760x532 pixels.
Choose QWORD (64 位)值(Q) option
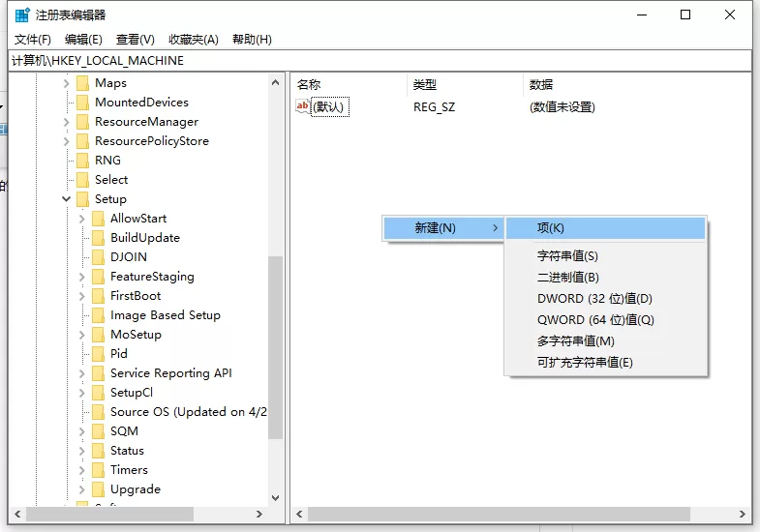[x=605, y=319]
